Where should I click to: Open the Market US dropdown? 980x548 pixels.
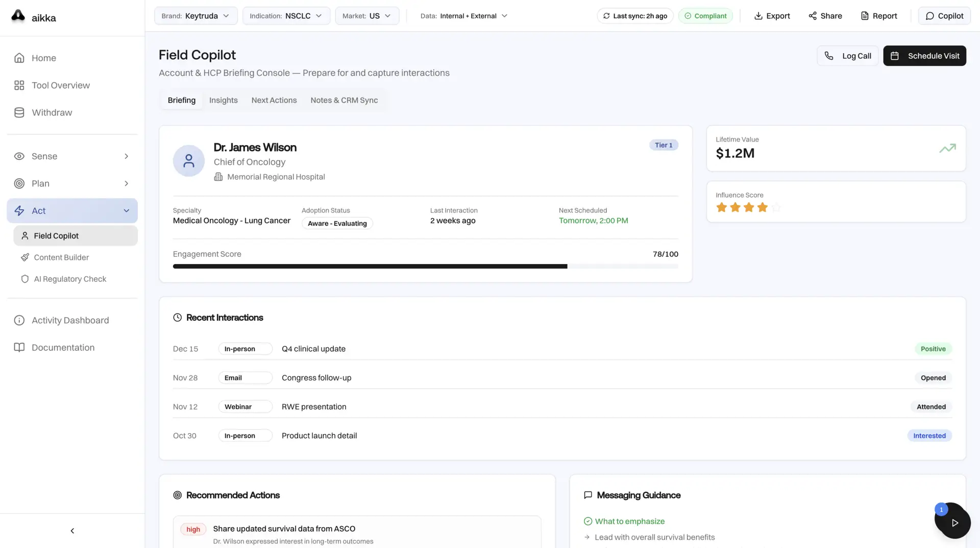(x=366, y=16)
